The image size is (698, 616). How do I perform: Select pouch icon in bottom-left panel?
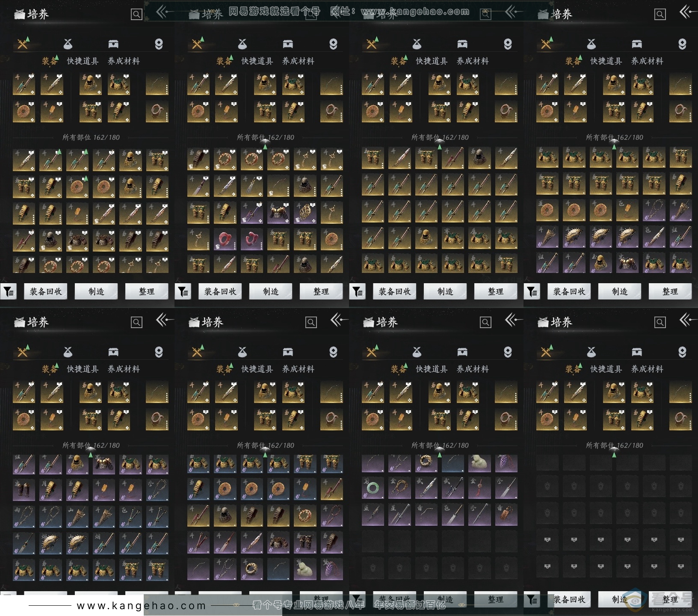[x=68, y=352]
